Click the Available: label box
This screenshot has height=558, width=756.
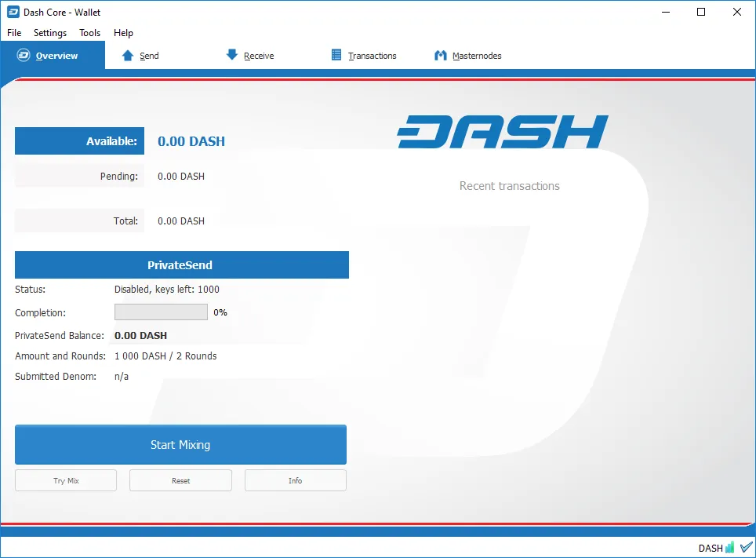[x=79, y=141]
